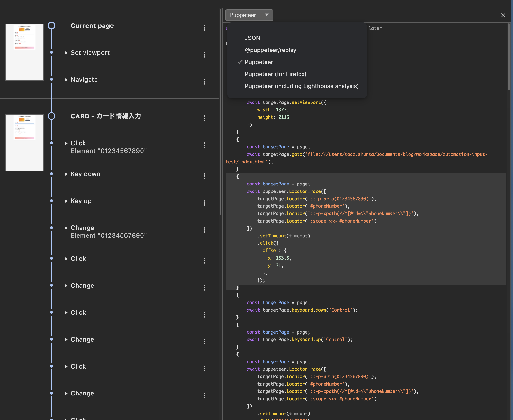The width and height of the screenshot is (513, 420).
Task: Select @puppeteer/replay format
Action: 297,50
